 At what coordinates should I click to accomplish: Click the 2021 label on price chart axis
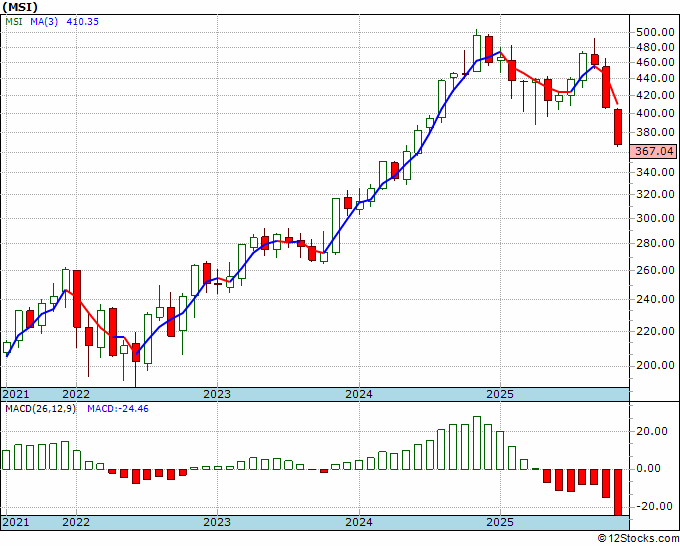point(16,394)
